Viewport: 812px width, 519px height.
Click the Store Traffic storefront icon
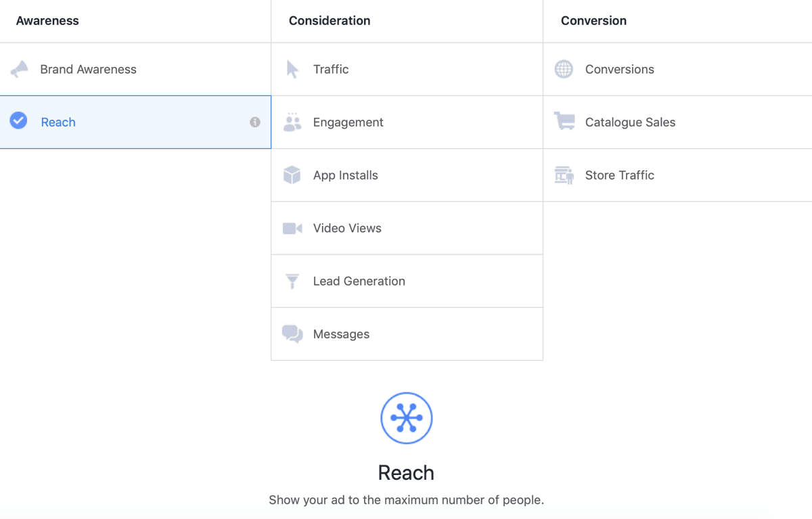(x=564, y=175)
